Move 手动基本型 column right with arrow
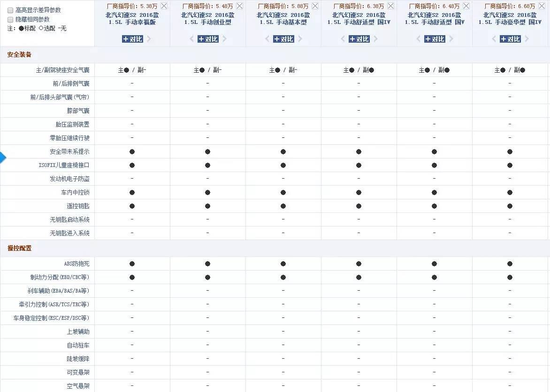The width and height of the screenshot is (550, 392). [300, 39]
